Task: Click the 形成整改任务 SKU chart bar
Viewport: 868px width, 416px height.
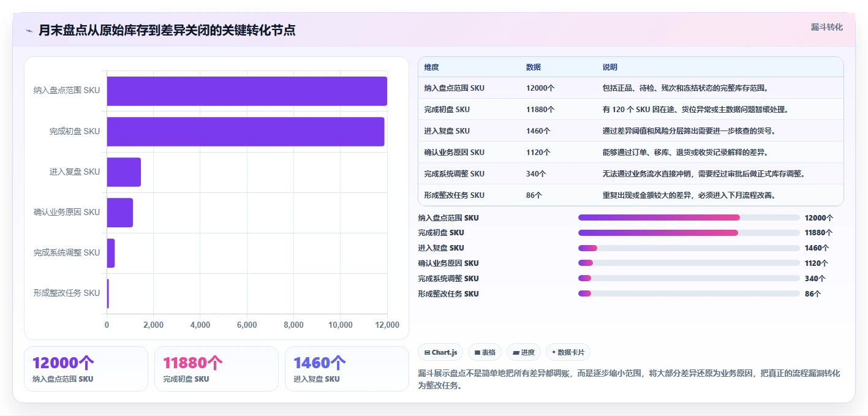Action: (x=108, y=293)
